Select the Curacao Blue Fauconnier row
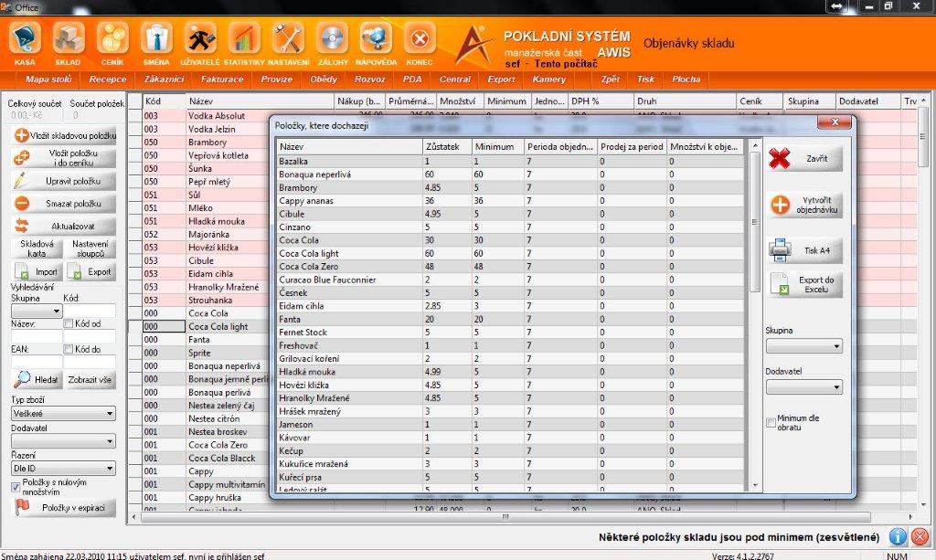Screen dimensions: 936x560 coord(511,280)
